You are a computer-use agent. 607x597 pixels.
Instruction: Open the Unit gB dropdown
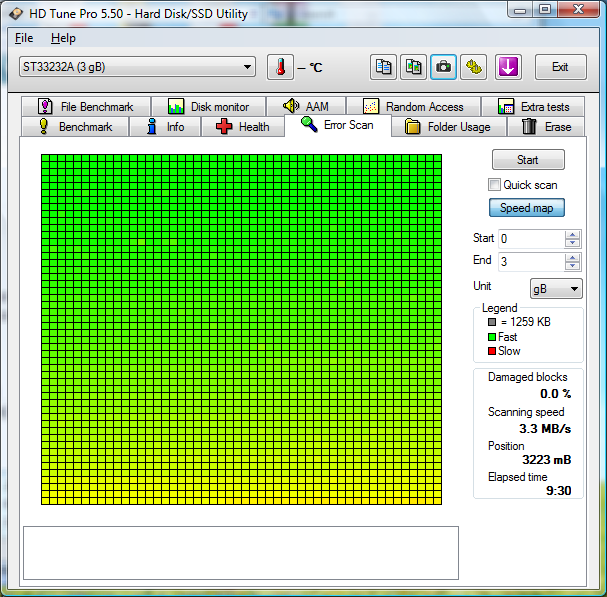click(556, 288)
